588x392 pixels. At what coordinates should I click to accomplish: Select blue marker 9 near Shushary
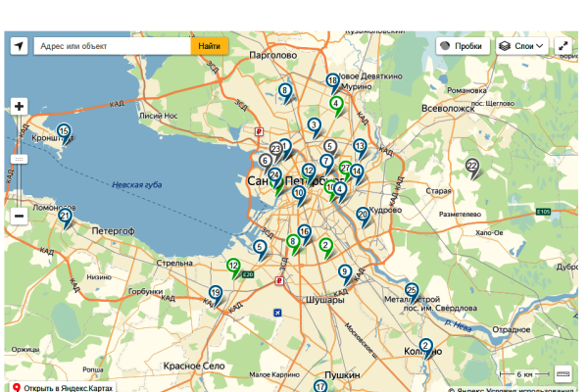point(345,274)
